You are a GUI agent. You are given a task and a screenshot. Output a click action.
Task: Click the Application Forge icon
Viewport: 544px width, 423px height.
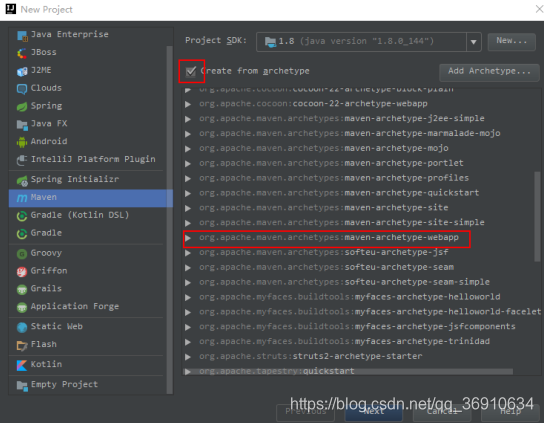point(22,307)
